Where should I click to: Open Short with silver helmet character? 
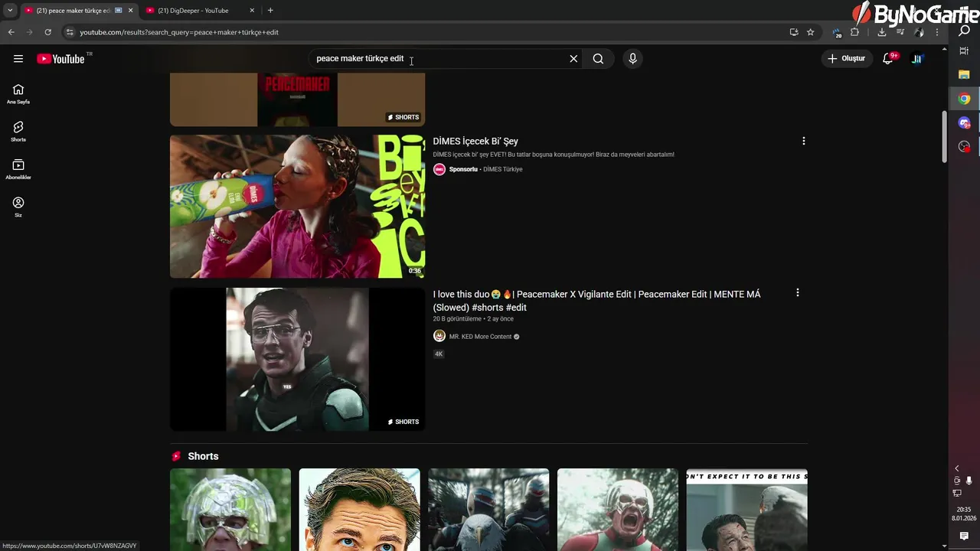click(230, 510)
